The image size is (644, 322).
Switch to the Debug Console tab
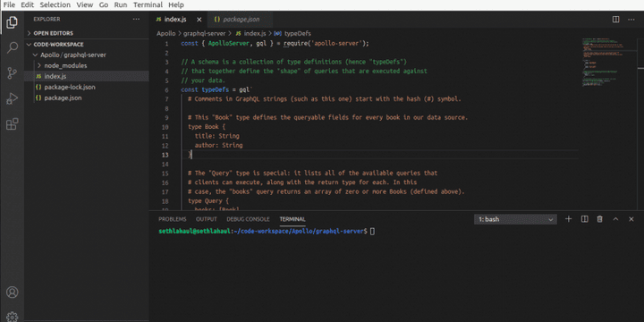[248, 219]
